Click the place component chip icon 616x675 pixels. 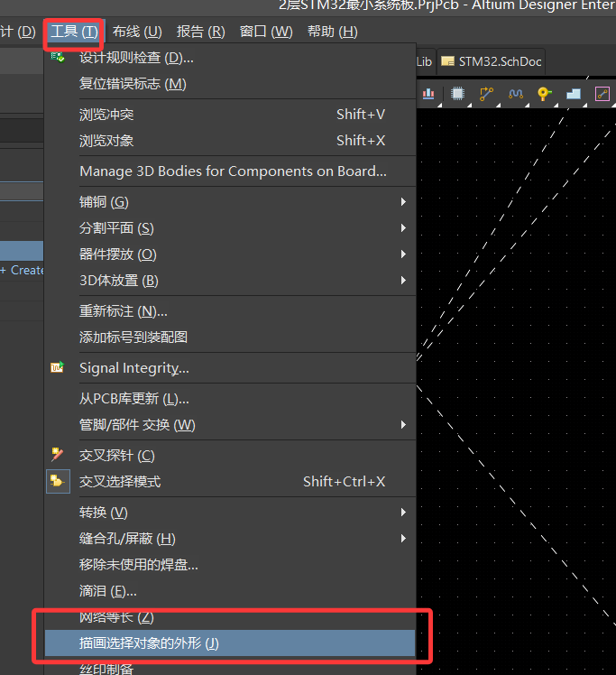pos(457,94)
